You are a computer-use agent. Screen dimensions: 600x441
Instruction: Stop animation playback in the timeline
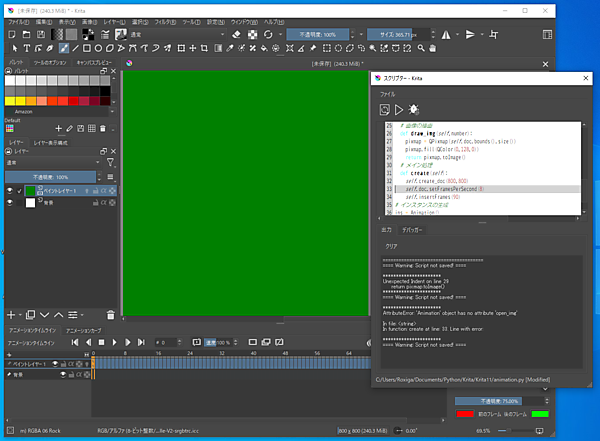tap(101, 342)
